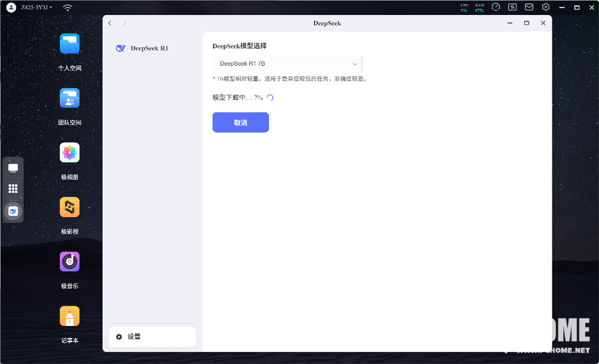Open the 个人空间 desktop icon
Viewport: 599px width, 364px height.
(x=70, y=44)
